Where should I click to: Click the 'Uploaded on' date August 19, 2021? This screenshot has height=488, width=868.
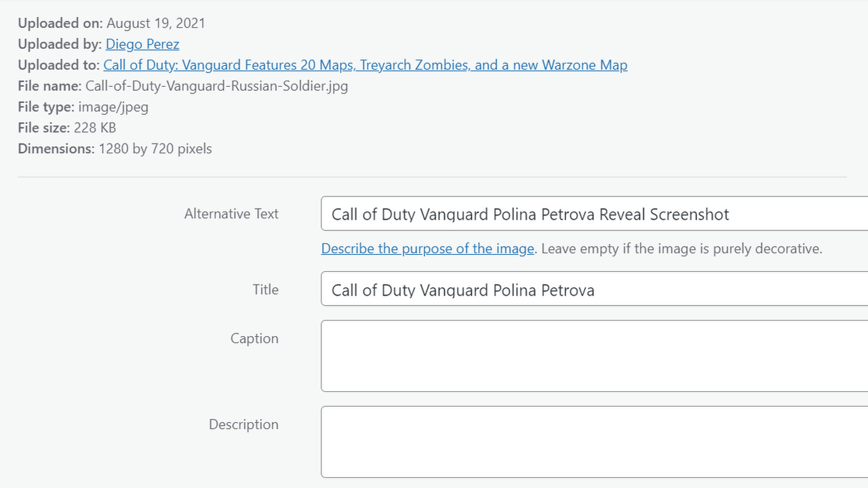pos(156,23)
